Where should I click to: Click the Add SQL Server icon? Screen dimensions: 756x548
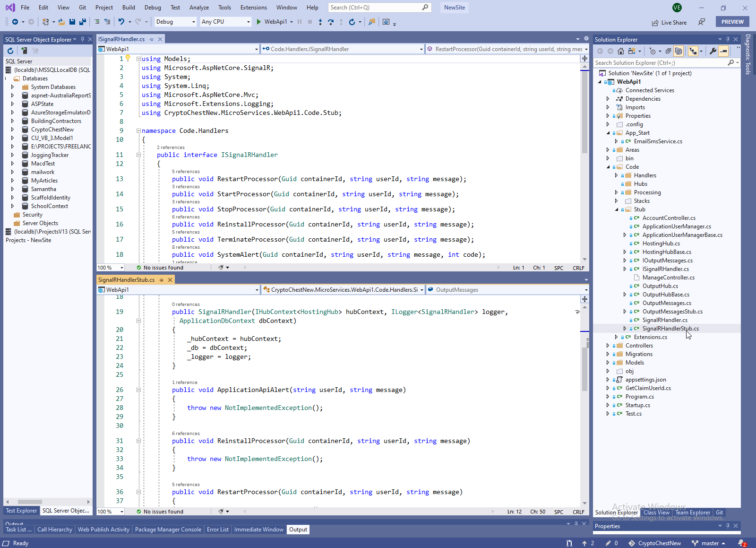coord(24,51)
